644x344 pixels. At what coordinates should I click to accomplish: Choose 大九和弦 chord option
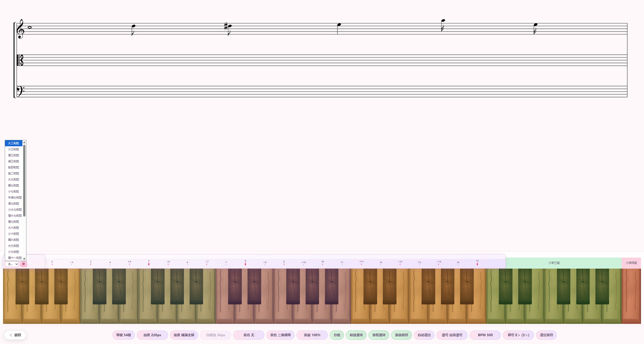coord(13,246)
